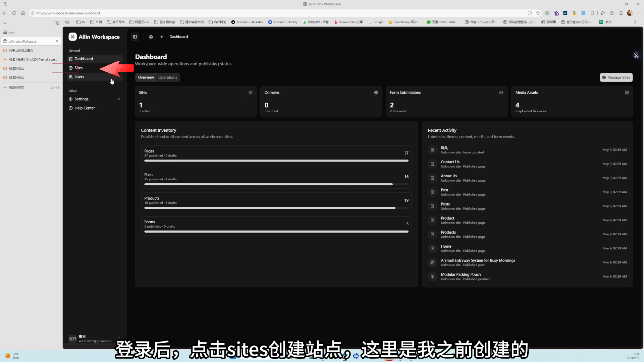Click the browser back arrow
This screenshot has width=644, height=362.
pos(5,13)
